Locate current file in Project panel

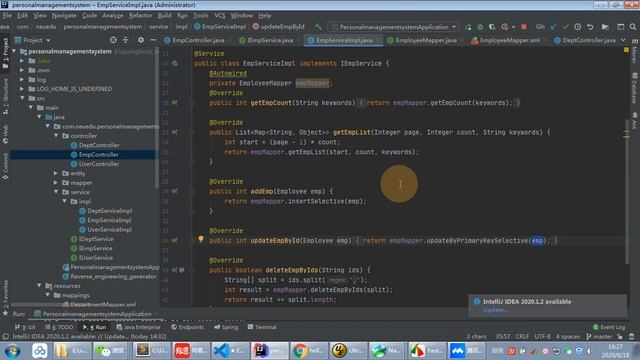113,40
